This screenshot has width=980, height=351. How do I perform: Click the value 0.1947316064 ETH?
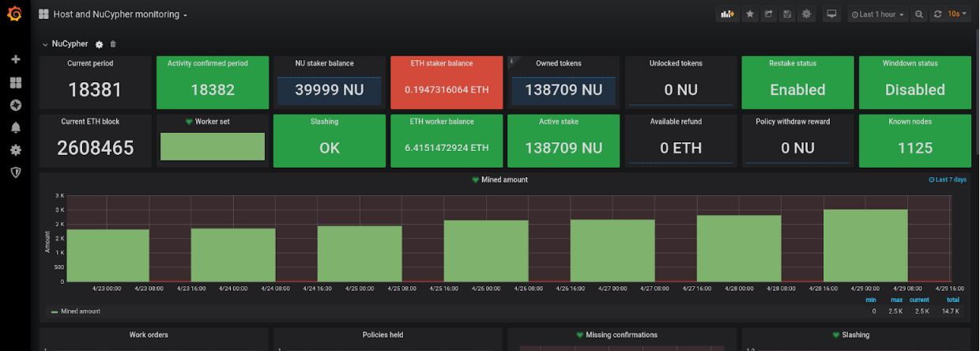pos(447,89)
